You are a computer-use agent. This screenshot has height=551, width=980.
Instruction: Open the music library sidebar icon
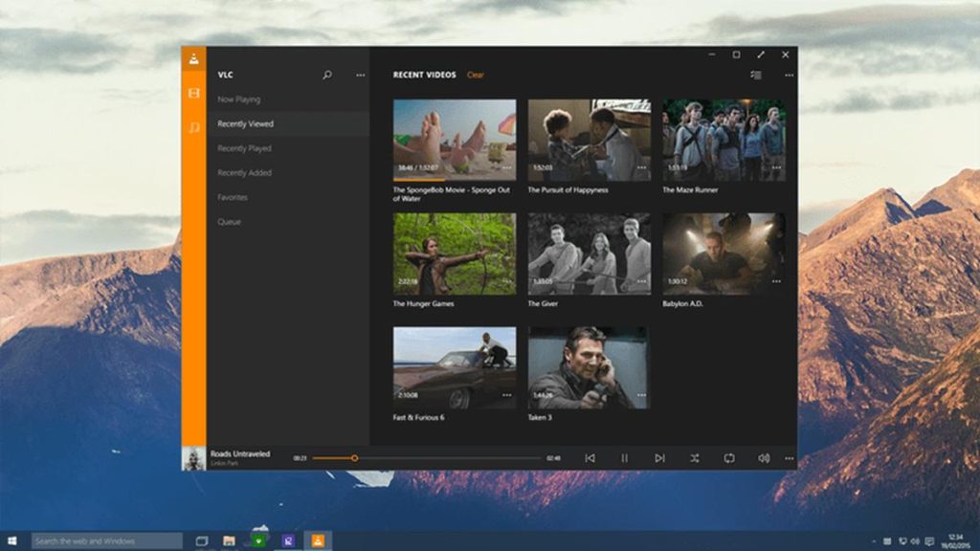click(x=193, y=127)
